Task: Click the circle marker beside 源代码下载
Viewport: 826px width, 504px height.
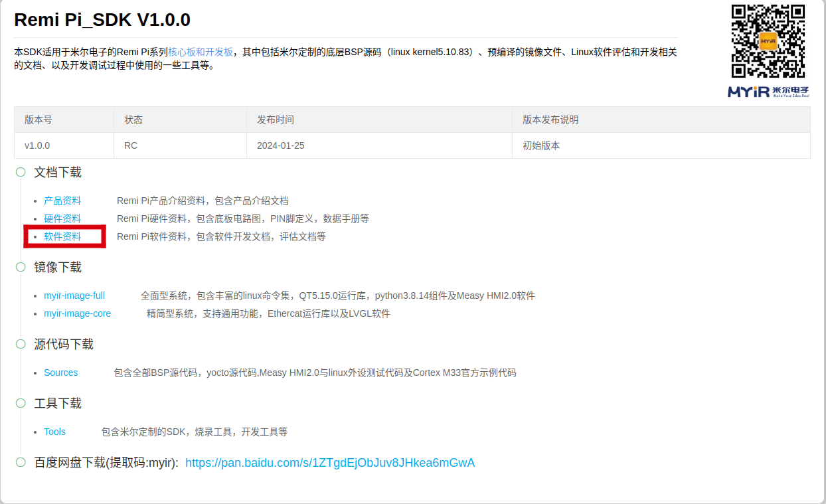Action: (x=21, y=345)
